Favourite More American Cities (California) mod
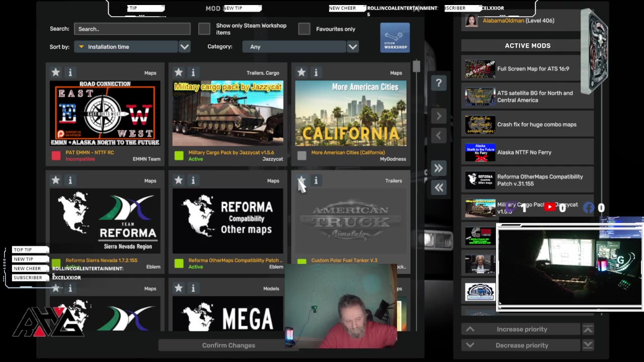644x362 pixels. pyautogui.click(x=301, y=72)
